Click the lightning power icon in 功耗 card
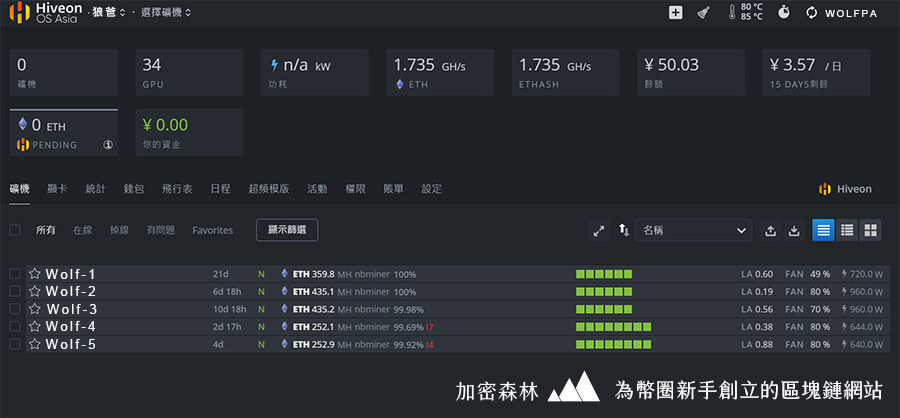This screenshot has width=900, height=418. pos(274,65)
